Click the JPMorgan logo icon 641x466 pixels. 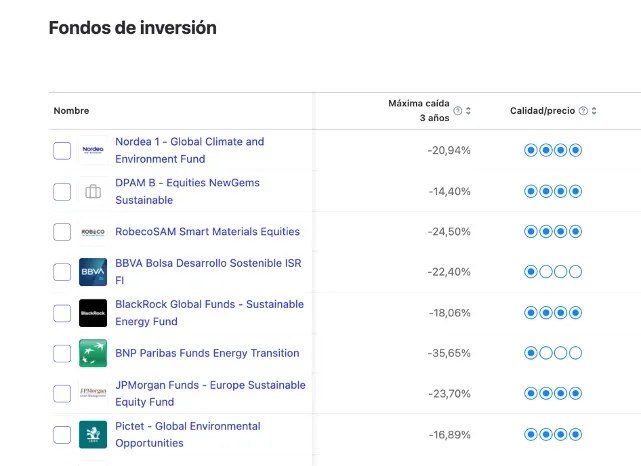tap(93, 393)
